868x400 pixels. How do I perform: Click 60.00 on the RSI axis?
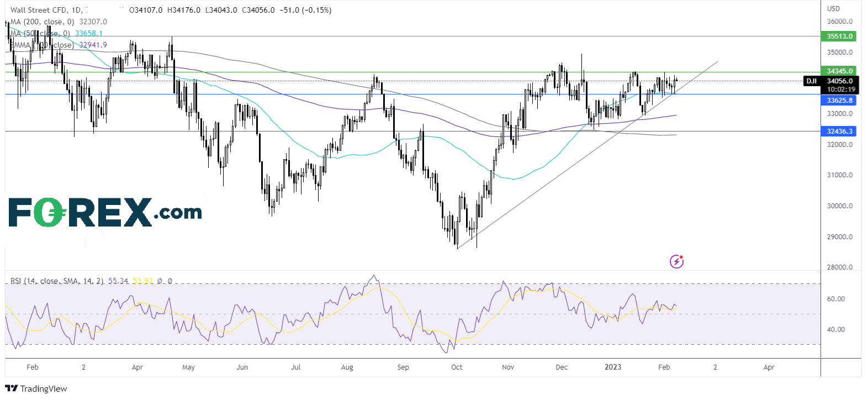tap(836, 299)
